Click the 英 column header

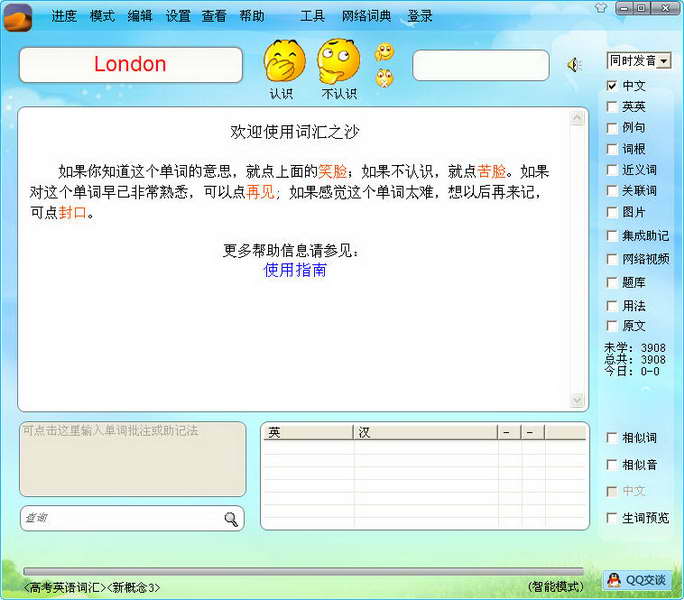pyautogui.click(x=308, y=432)
